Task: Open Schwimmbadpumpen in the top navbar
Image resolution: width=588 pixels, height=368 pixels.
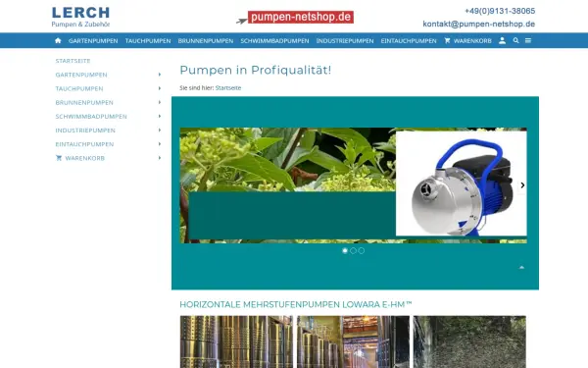Action: 274,40
